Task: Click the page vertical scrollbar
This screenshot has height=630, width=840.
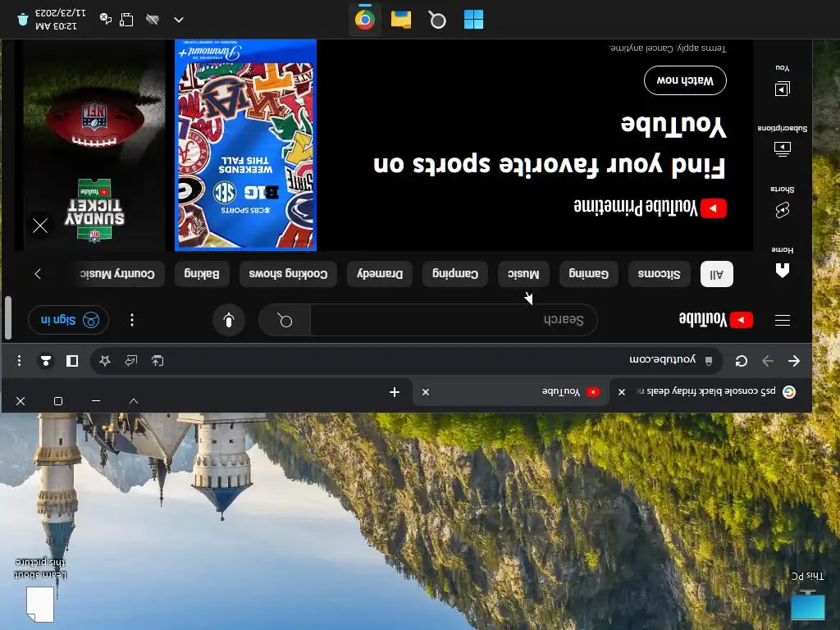Action: click(8, 318)
